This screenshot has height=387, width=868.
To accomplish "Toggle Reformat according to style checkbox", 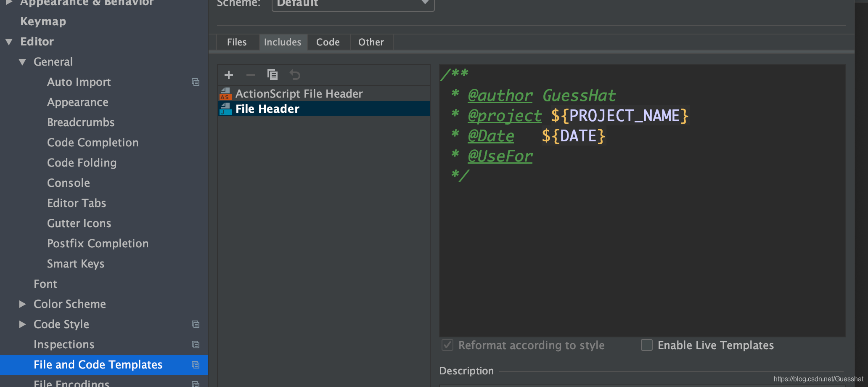I will point(447,345).
